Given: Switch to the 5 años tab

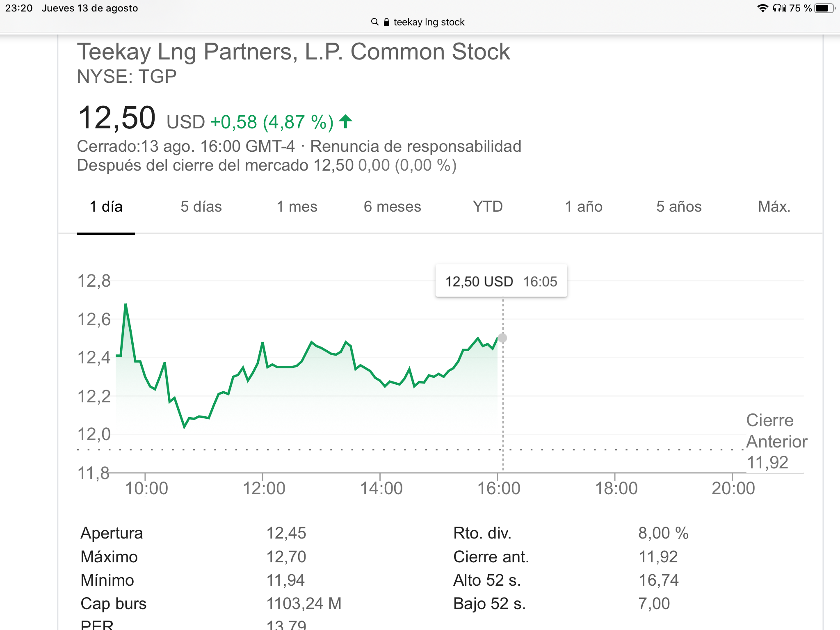Looking at the screenshot, I should [x=679, y=207].
